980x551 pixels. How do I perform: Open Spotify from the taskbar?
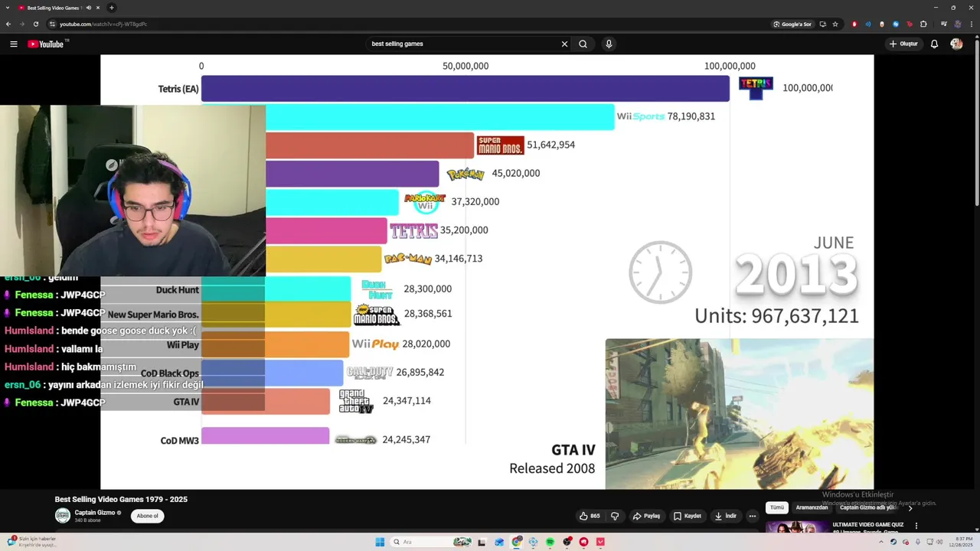[x=550, y=542]
